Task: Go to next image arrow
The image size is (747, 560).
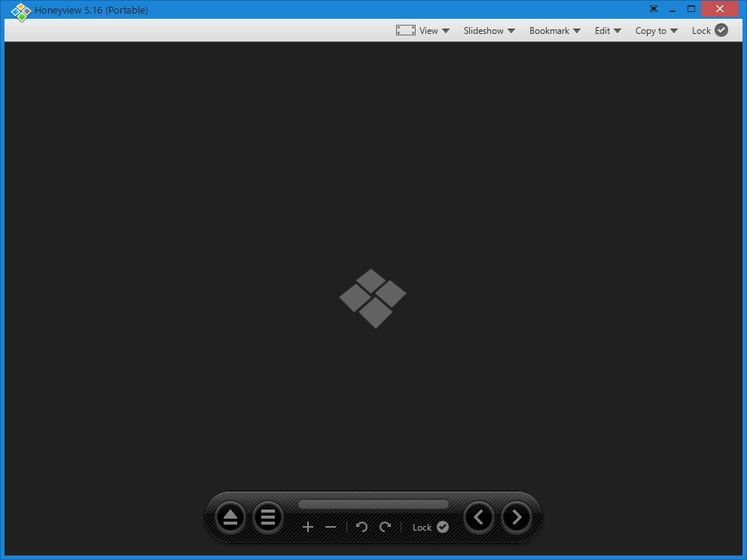Action: tap(517, 517)
